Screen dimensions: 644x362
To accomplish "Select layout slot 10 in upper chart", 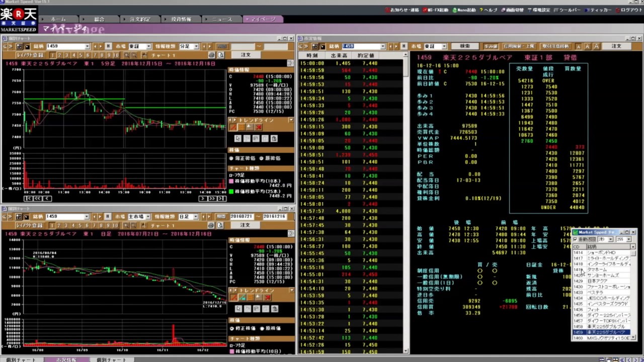I will (x=116, y=55).
